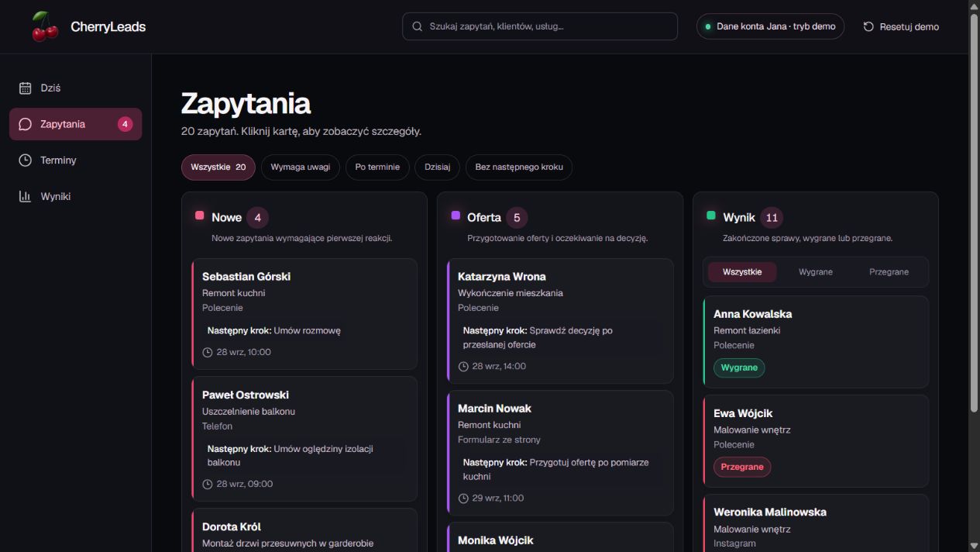Open Wyniki via its bar chart icon

[x=26, y=197]
